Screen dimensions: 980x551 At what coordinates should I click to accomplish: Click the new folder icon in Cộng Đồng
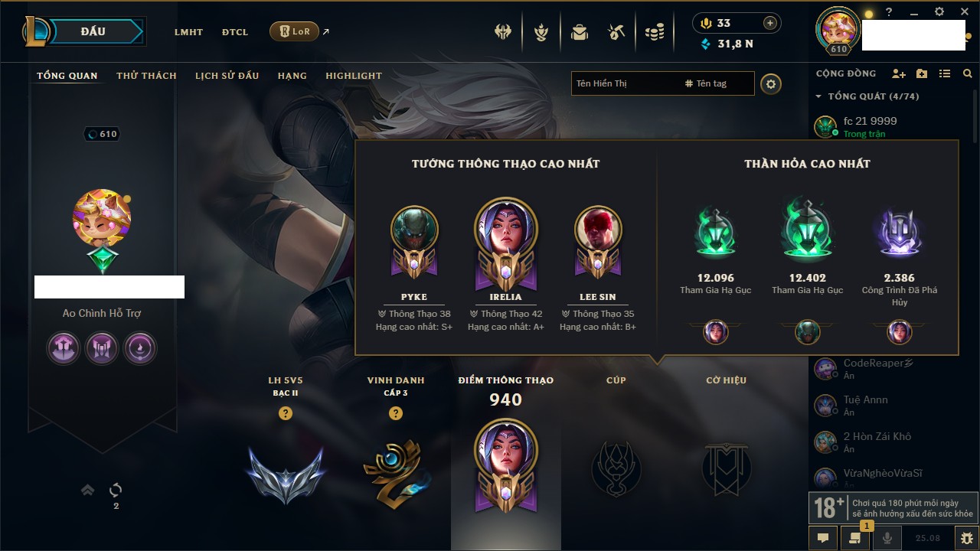[922, 73]
